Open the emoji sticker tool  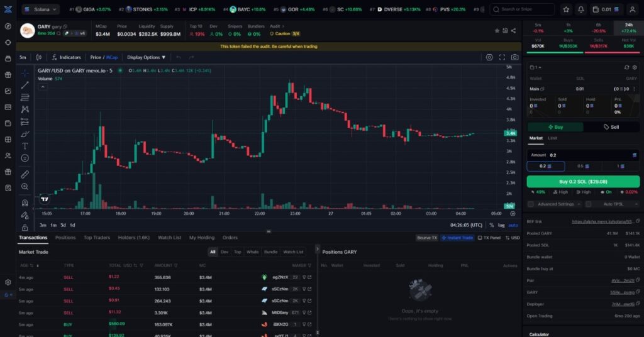(25, 158)
